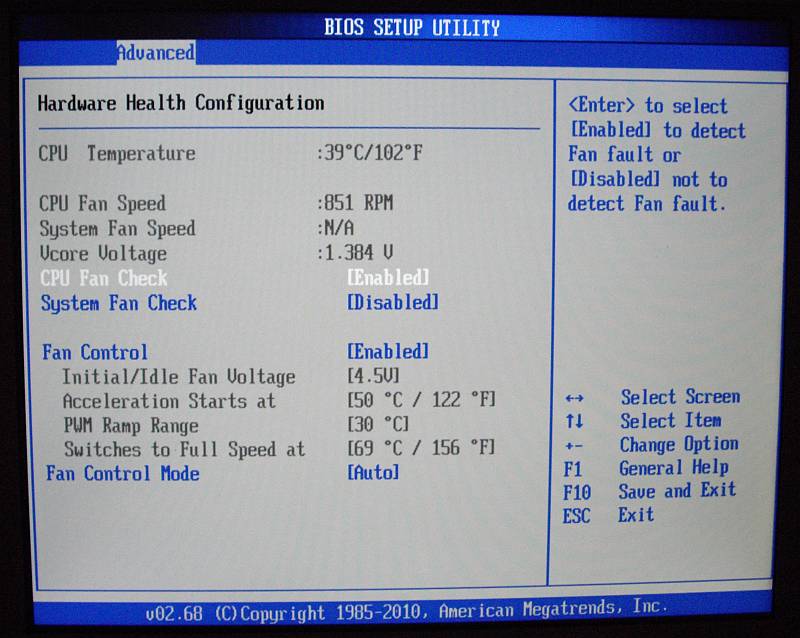The height and width of the screenshot is (638, 800).
Task: Click the Select Screen help entry
Action: pos(680,397)
